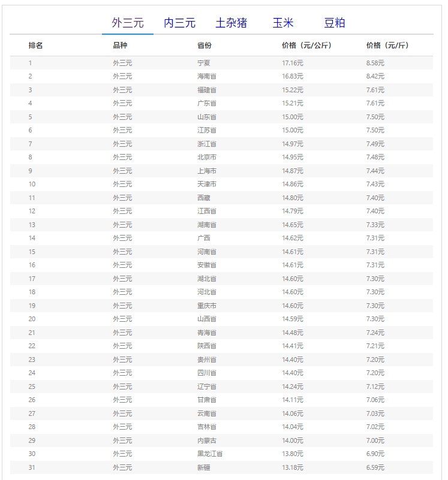Screen dimensions: 448x480
Task: Click the 8.58元 per-jin price
Action: pyautogui.click(x=375, y=63)
